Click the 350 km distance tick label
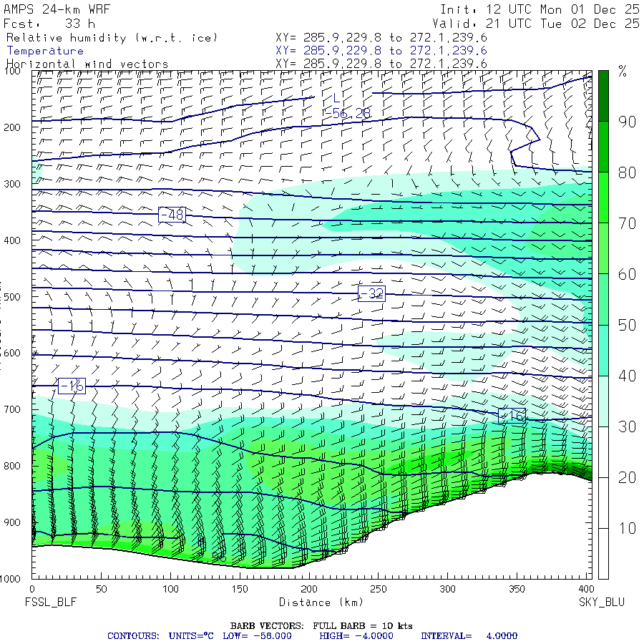This screenshot has width=644, height=644. [517, 589]
